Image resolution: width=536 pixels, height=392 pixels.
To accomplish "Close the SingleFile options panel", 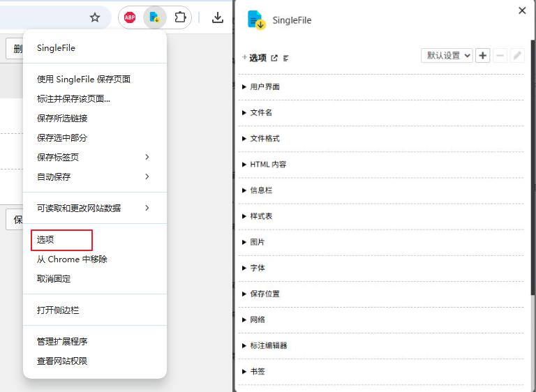I will coord(522,10).
